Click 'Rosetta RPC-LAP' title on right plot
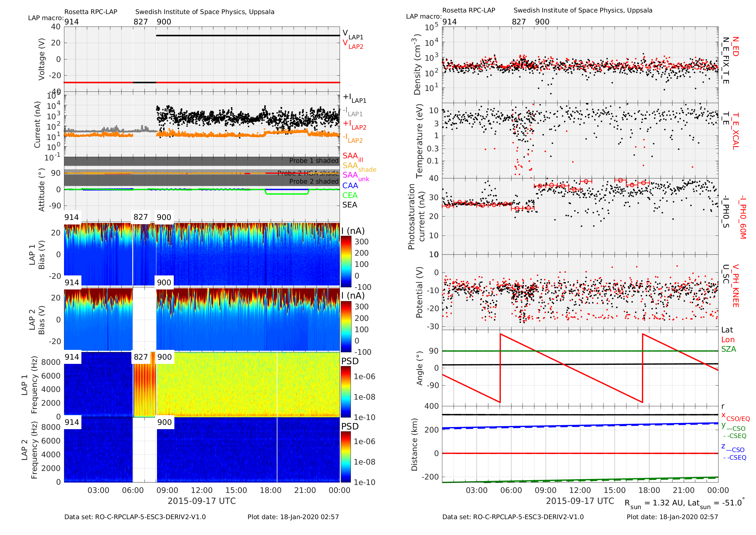The width and height of the screenshot is (756, 535). click(469, 10)
